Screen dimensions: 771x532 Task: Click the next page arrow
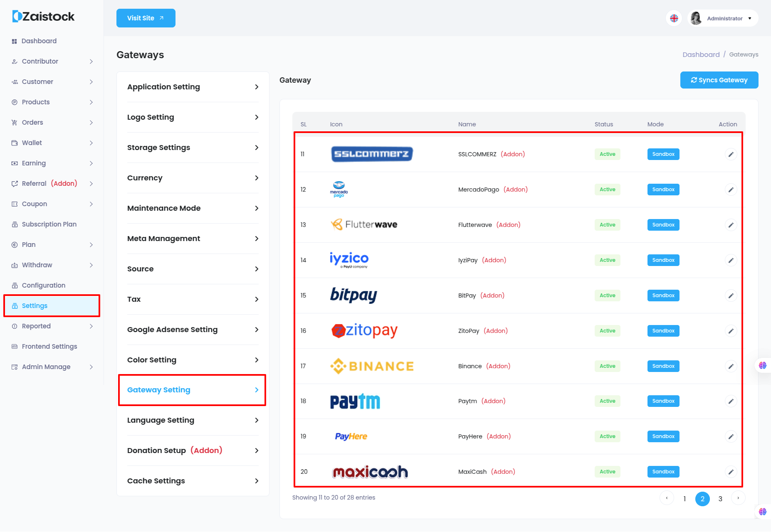pos(738,498)
